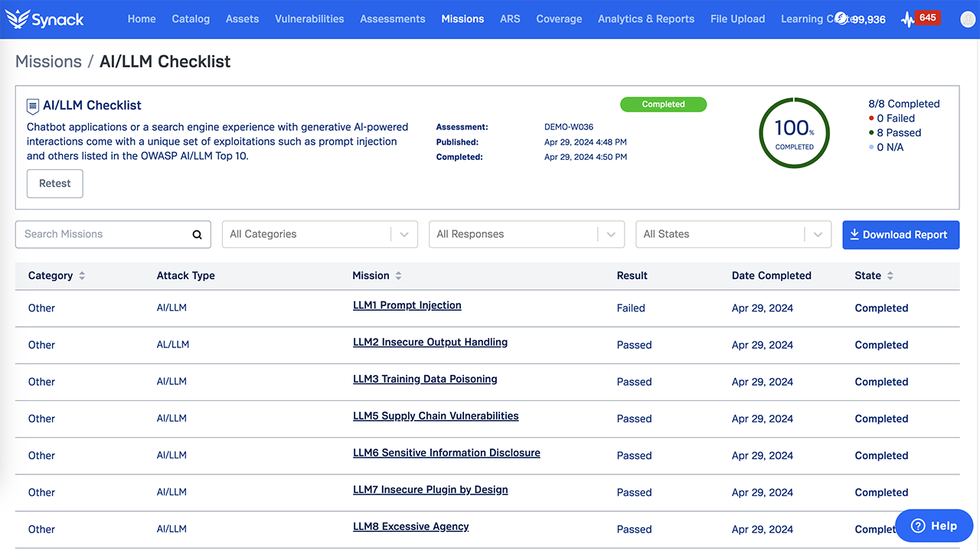Click the 100% completed progress ring
The height and width of the screenshot is (551, 980).
795,133
